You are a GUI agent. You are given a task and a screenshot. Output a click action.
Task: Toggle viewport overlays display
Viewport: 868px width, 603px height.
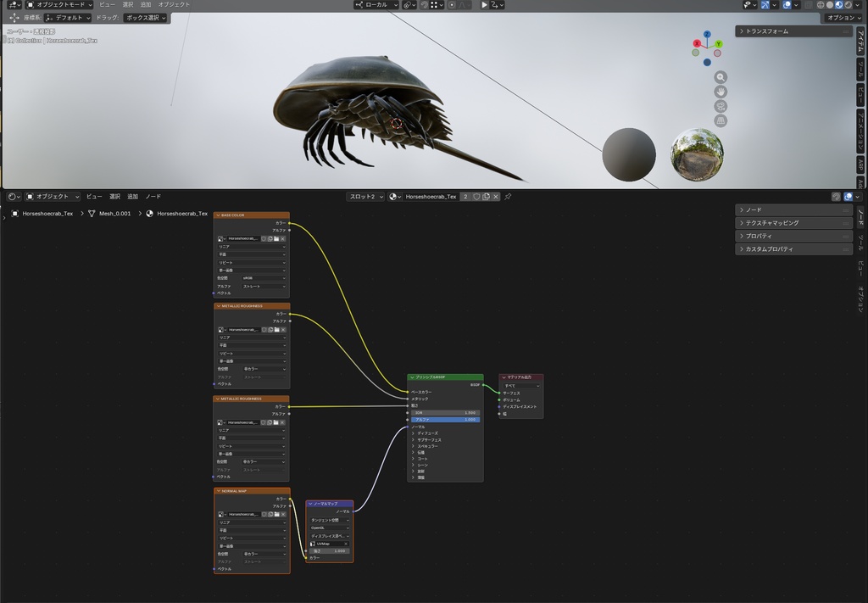pyautogui.click(x=787, y=4)
